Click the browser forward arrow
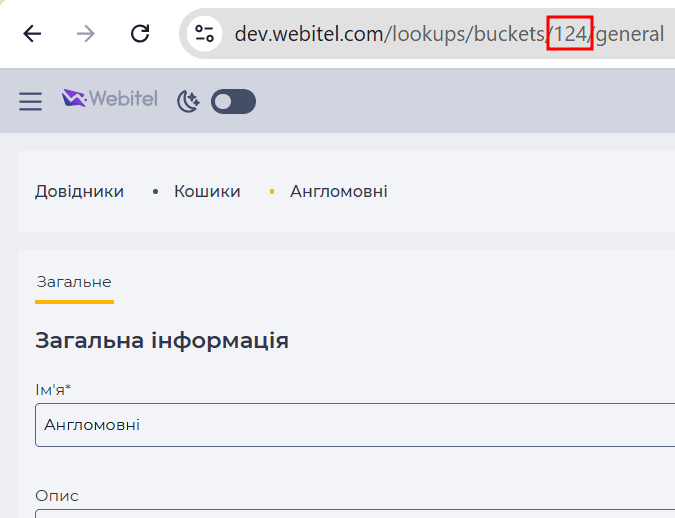The width and height of the screenshot is (675, 518). [x=86, y=34]
